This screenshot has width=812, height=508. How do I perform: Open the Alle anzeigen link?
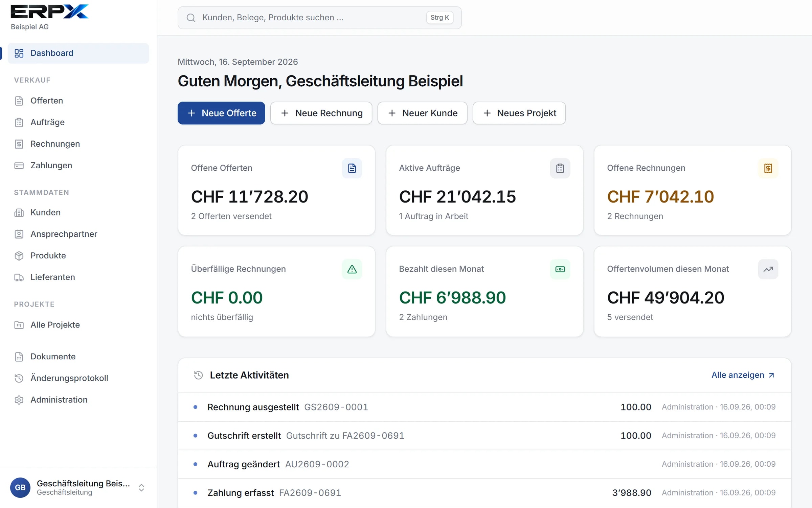click(743, 375)
